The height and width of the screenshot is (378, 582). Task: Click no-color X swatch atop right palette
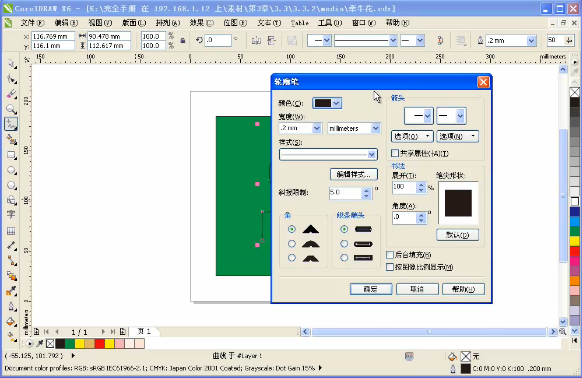pos(575,92)
